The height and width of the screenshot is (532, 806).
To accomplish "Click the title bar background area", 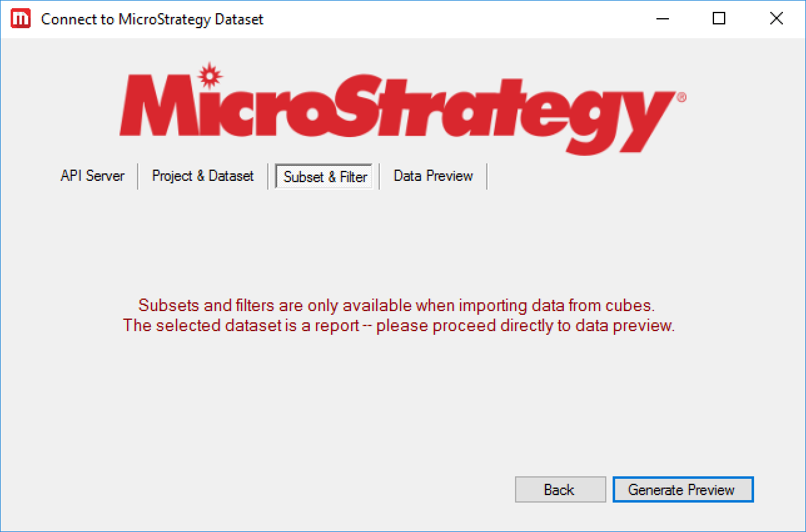I will pos(438,19).
